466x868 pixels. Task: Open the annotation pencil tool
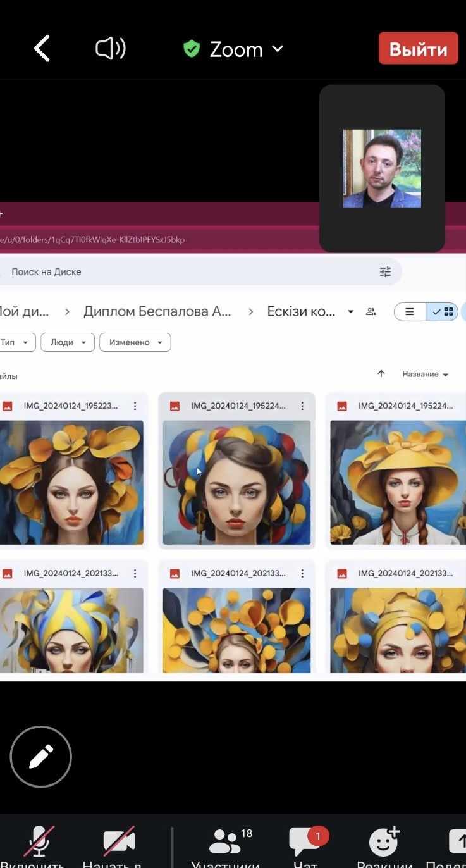pyautogui.click(x=41, y=756)
